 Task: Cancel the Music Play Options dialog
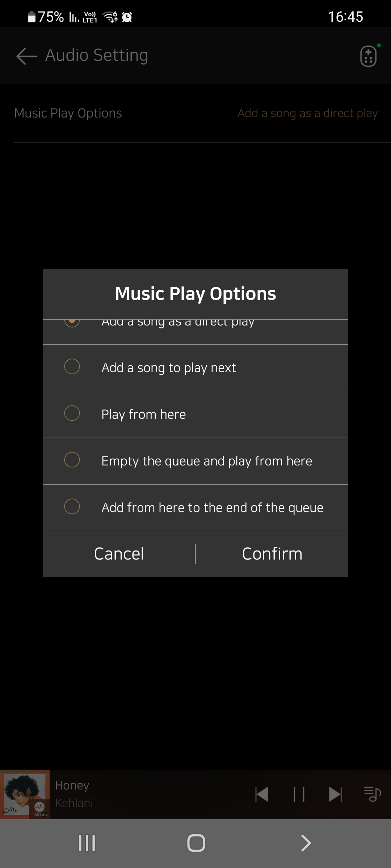tap(119, 554)
